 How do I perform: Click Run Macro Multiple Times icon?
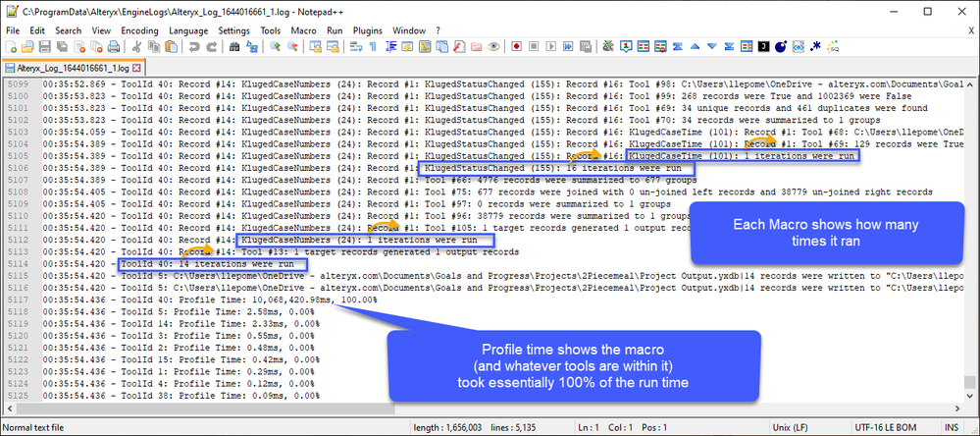568,46
